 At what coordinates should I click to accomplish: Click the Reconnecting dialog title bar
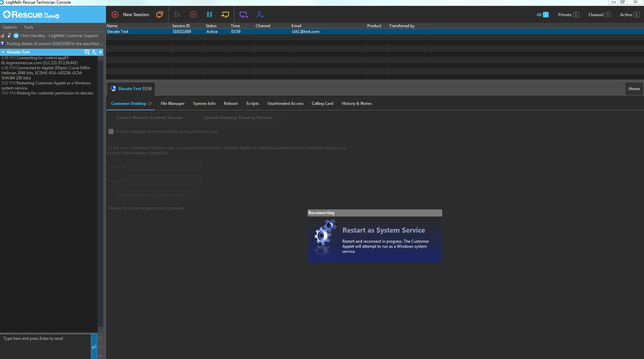pos(375,213)
